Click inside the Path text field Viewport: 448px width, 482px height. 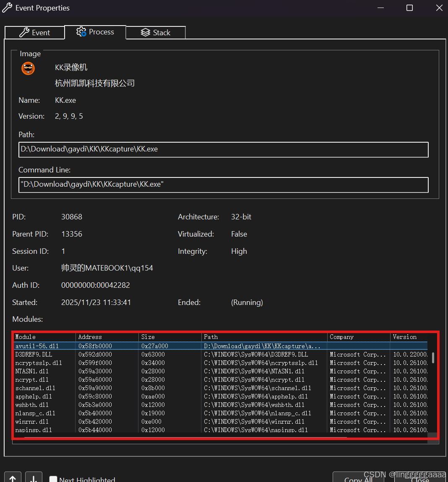223,149
